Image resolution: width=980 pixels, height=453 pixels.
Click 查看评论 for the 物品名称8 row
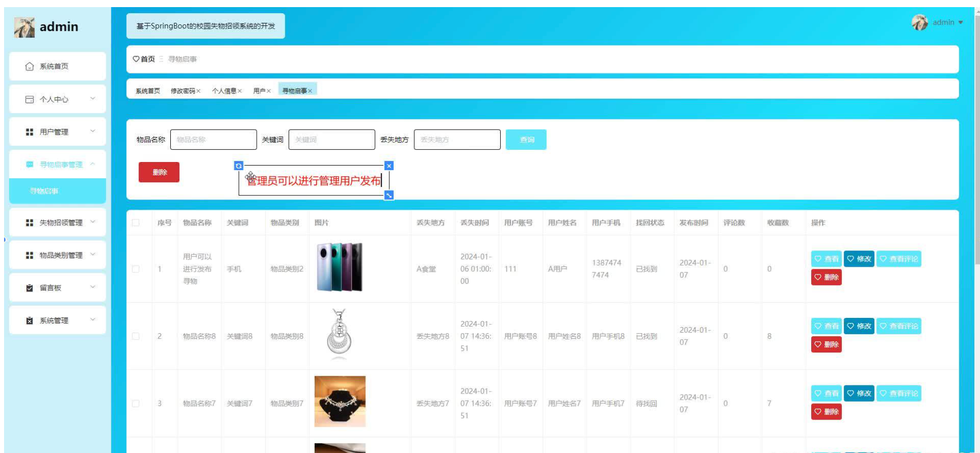pyautogui.click(x=899, y=326)
